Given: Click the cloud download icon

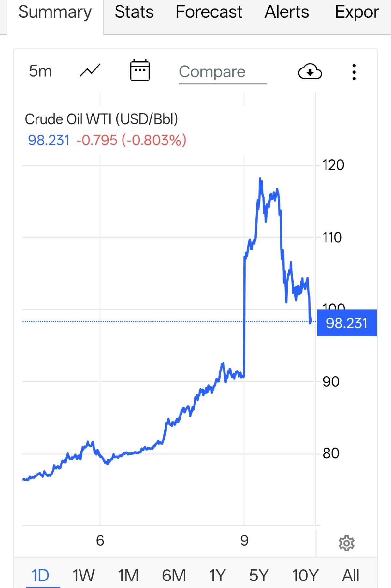Looking at the screenshot, I should (x=310, y=71).
